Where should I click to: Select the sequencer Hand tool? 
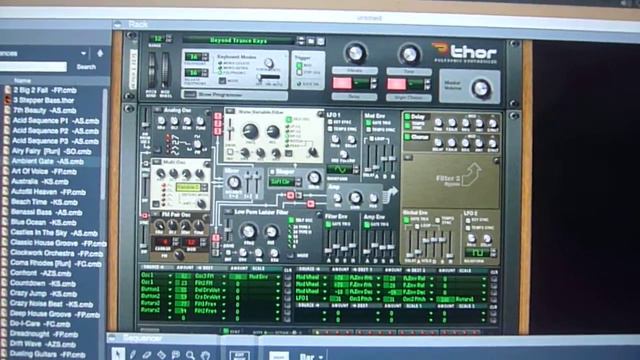point(205,355)
